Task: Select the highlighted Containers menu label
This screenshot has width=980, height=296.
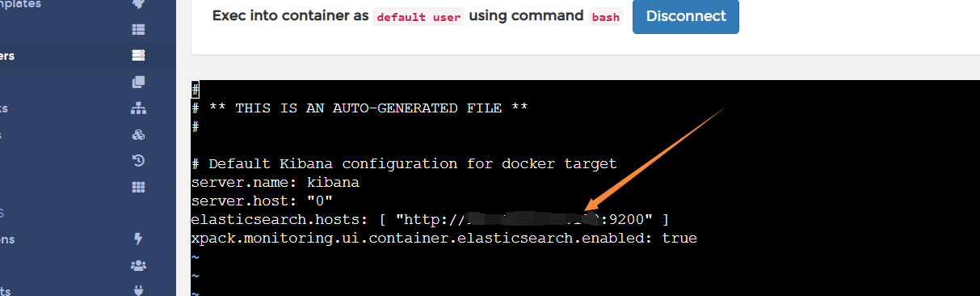Action: (7, 56)
